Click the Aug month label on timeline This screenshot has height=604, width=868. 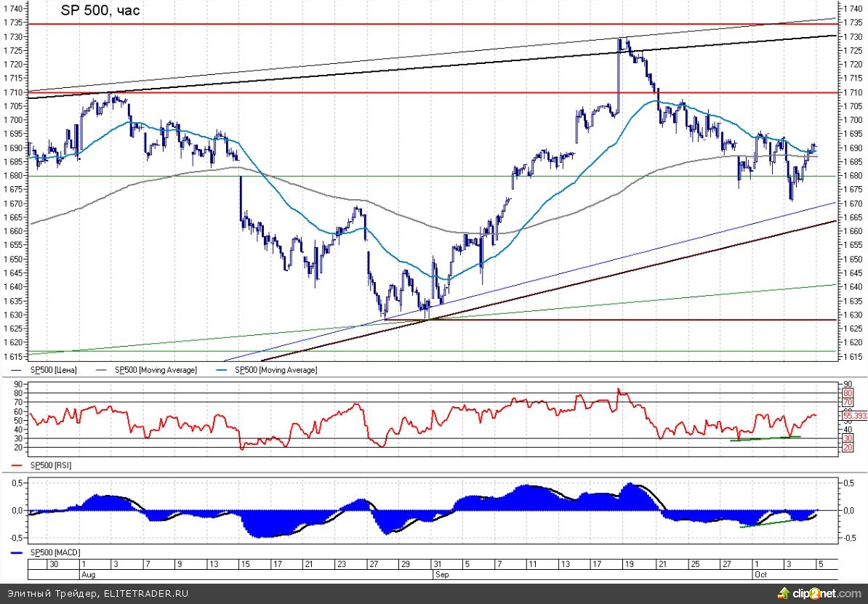tap(89, 573)
